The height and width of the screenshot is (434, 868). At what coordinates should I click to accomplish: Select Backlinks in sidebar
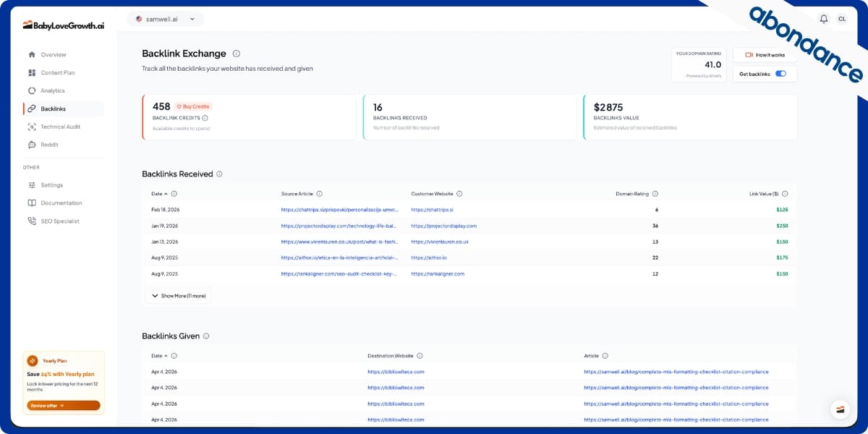click(63, 109)
